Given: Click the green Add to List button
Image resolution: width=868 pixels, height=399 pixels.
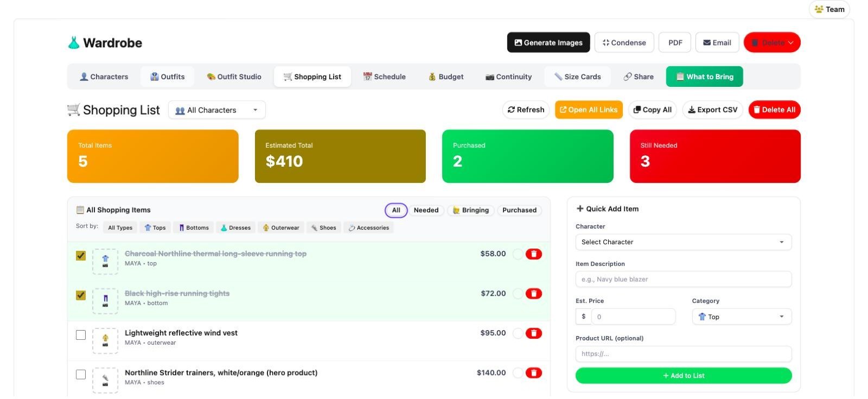Looking at the screenshot, I should (x=684, y=376).
